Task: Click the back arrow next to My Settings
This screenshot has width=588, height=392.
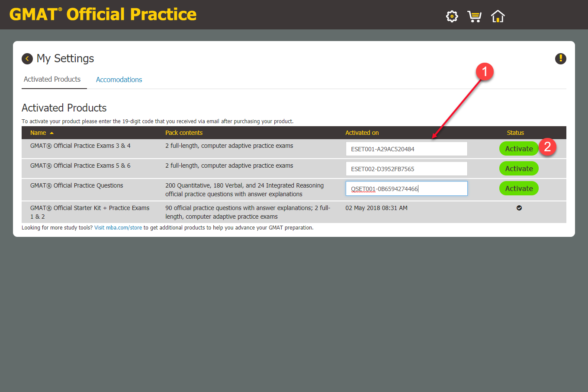Action: tap(27, 58)
